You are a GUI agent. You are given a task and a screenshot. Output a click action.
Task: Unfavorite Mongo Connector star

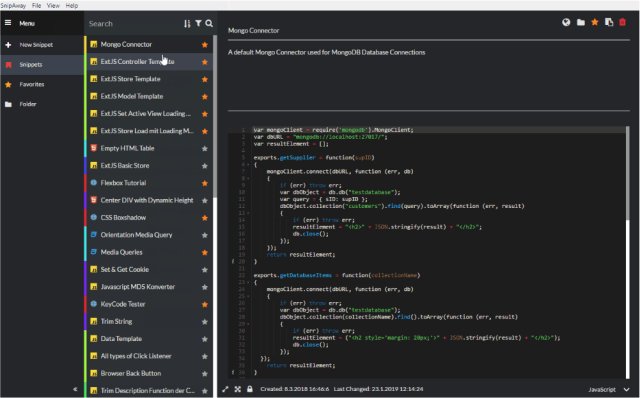pos(205,44)
